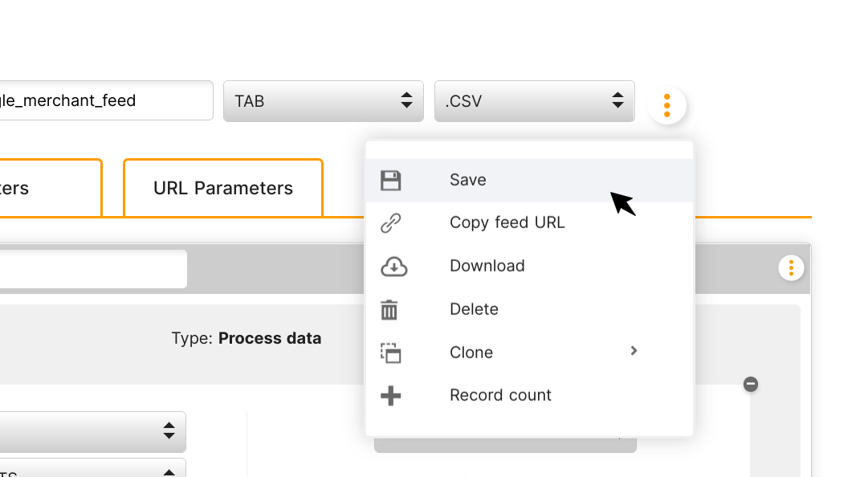
Task: Open the TAB delimiter dropdown
Action: coord(324,101)
